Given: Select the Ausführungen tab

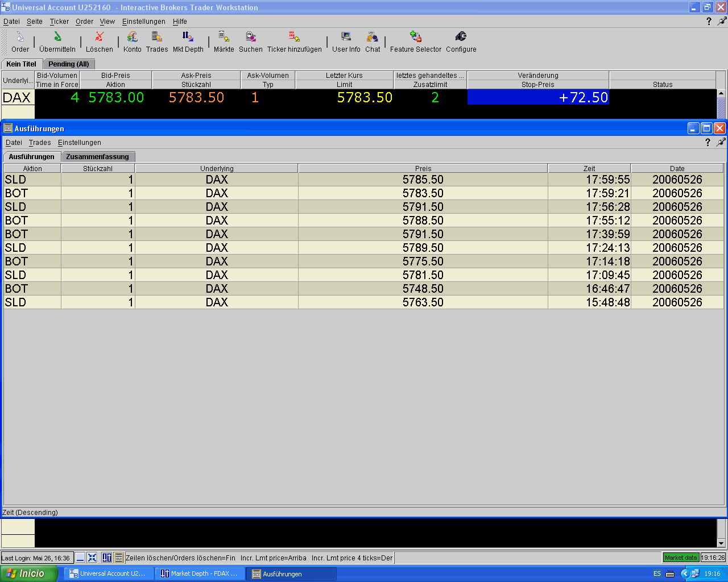Looking at the screenshot, I should [x=32, y=157].
